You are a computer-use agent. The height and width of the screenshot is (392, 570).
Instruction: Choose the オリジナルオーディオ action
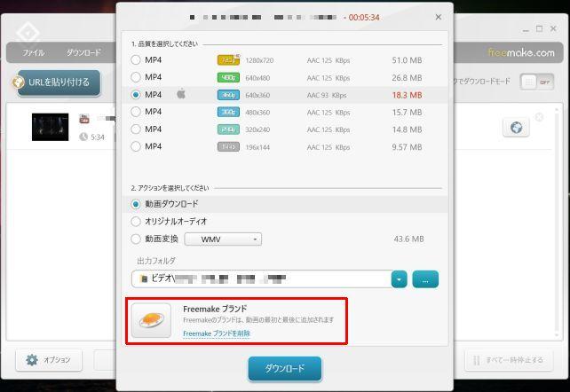pyautogui.click(x=136, y=221)
